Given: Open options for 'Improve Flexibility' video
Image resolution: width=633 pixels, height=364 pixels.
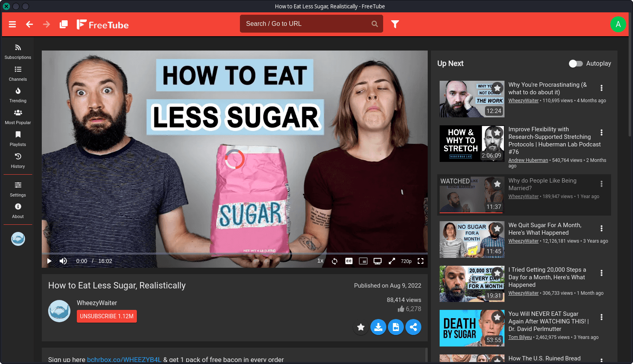Looking at the screenshot, I should click(601, 132).
